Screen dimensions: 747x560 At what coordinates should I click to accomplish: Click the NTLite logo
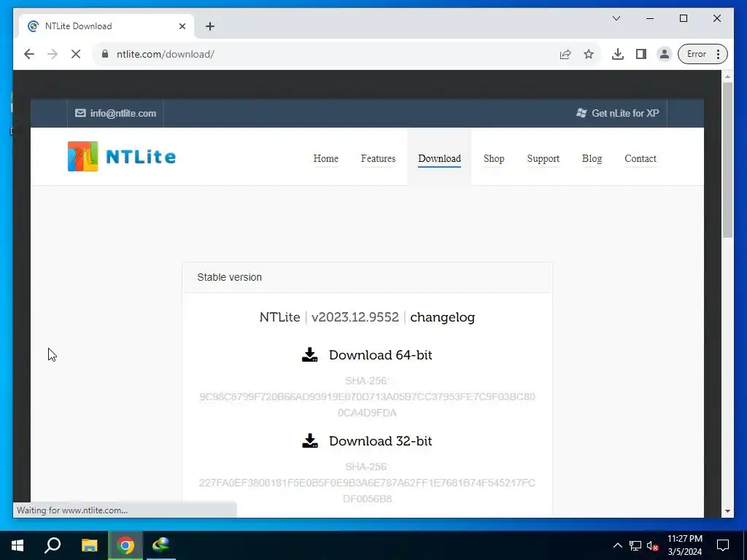(122, 156)
